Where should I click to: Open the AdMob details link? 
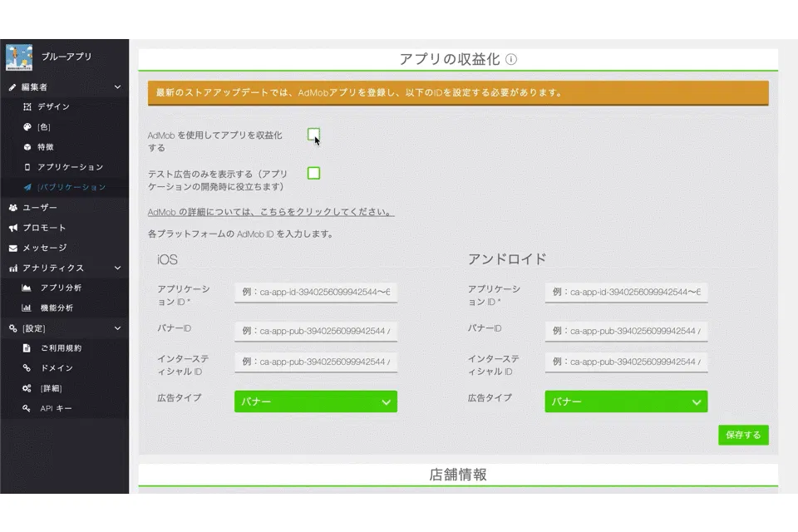pos(270,212)
